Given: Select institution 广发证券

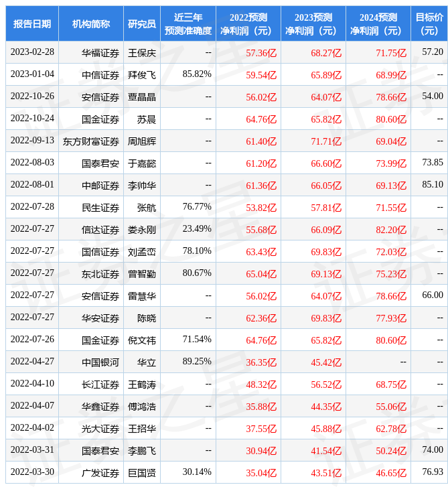Looking at the screenshot, I should 100,474.
